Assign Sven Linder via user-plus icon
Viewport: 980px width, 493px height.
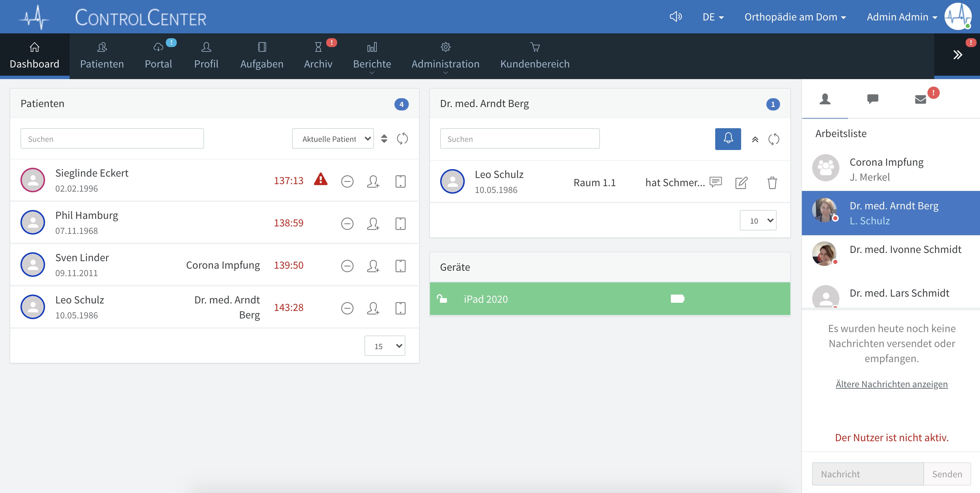coord(373,266)
